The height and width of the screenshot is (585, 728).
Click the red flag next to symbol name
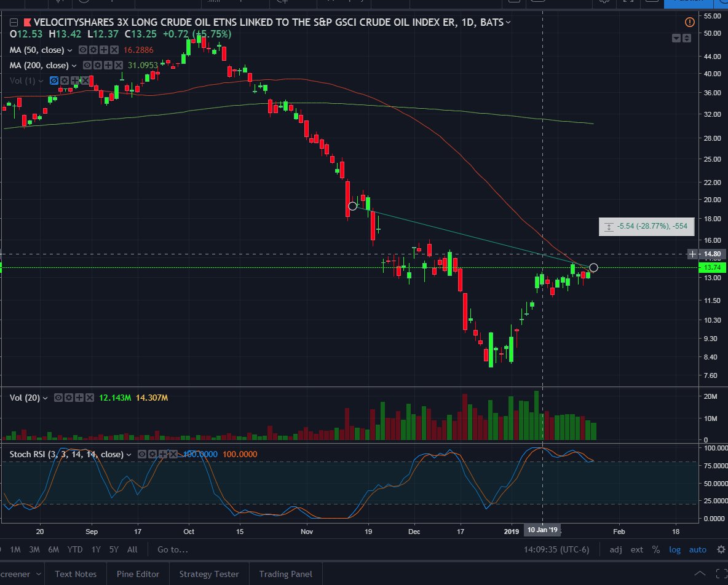pyautogui.click(x=28, y=22)
